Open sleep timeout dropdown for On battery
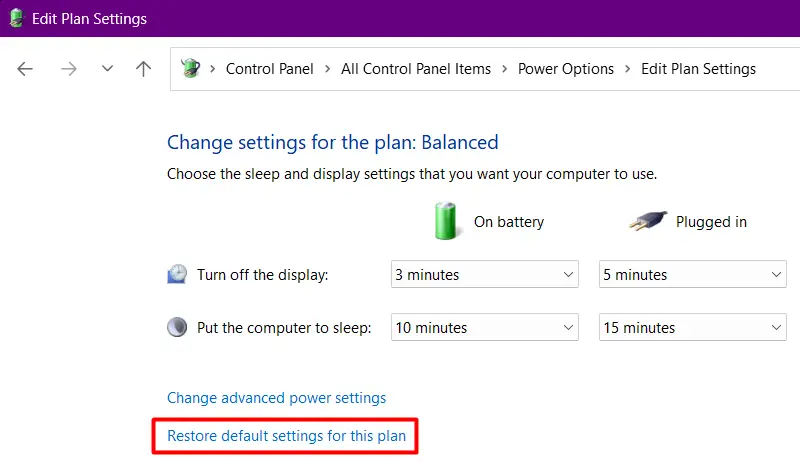The image size is (800, 462). 484,327
